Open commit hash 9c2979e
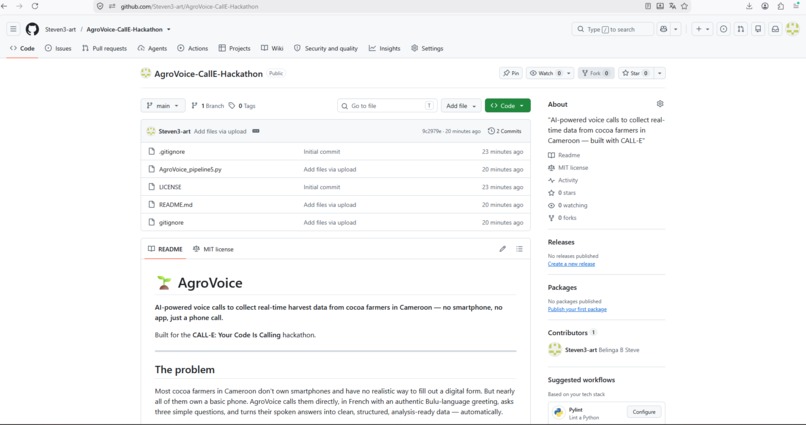 432,131
